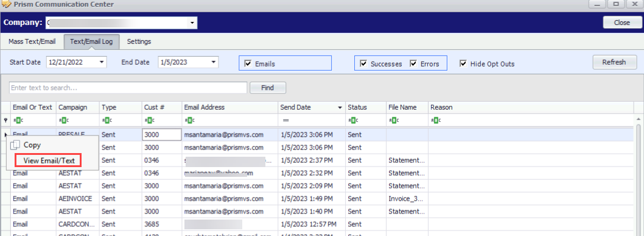
Task: Click the Type column filter ABC icon
Action: pyautogui.click(x=107, y=121)
